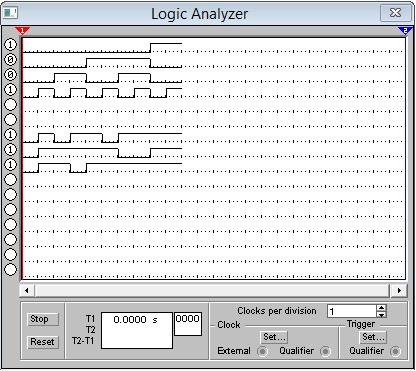Toggle the Trigger Qualifier indicator
416x371 pixels.
click(x=395, y=351)
